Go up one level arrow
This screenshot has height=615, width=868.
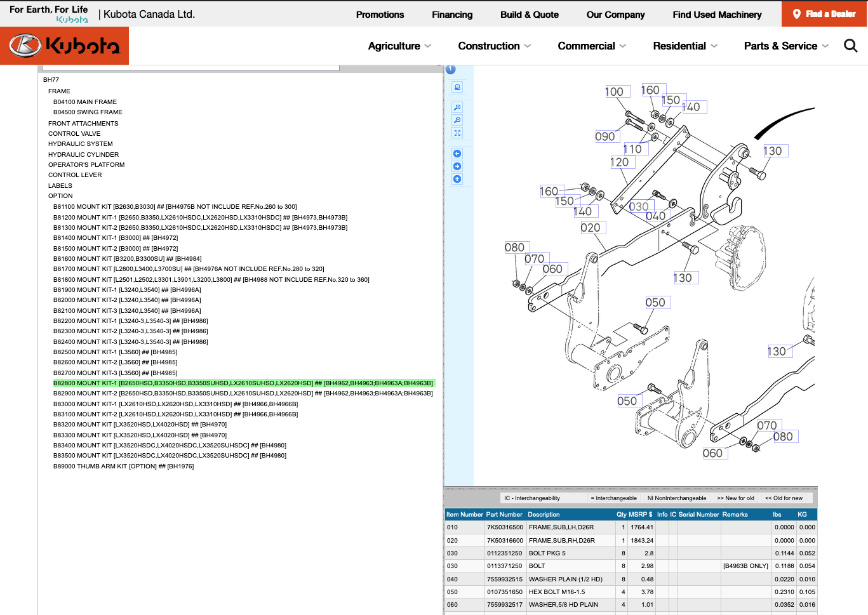[x=457, y=179]
